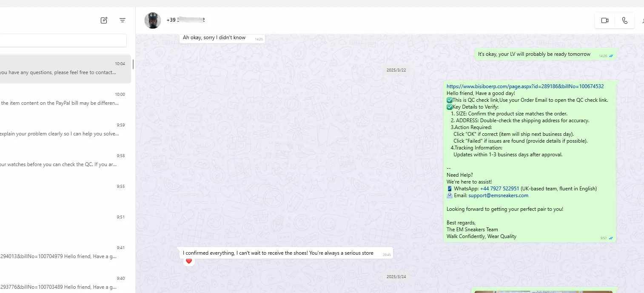Open the bisiboerp.com QC check link
Viewport: 644px width, 293px height.
tap(525, 86)
